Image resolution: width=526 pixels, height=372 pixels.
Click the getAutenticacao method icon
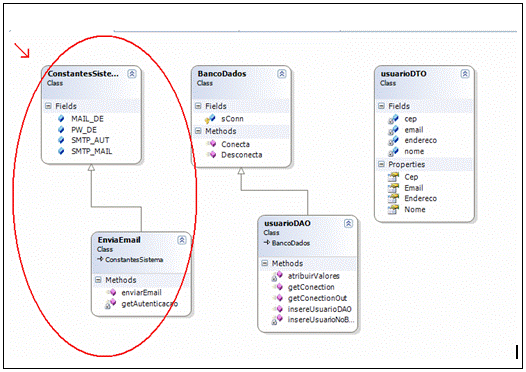110,304
